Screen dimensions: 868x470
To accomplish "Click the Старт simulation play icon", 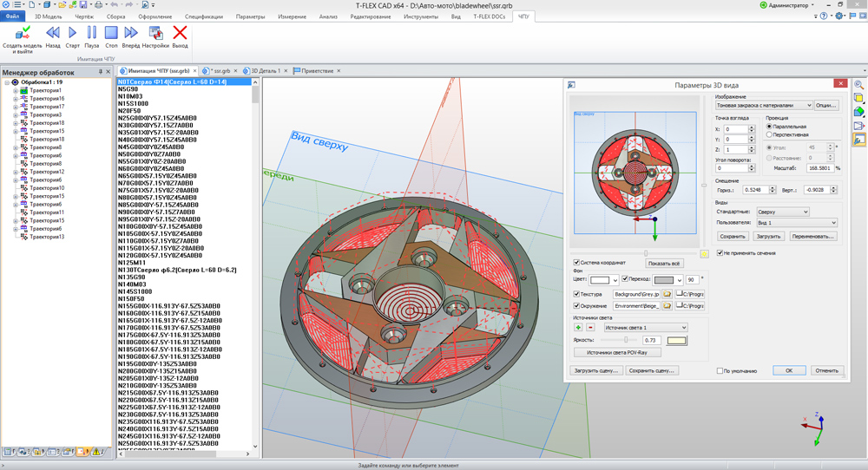I will pos(72,33).
